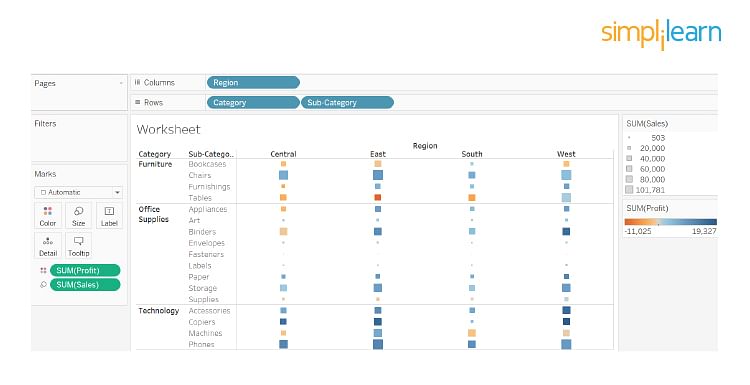Open the Automatic mark type dropdown
Viewport: 750px width, 385px height.
point(78,192)
